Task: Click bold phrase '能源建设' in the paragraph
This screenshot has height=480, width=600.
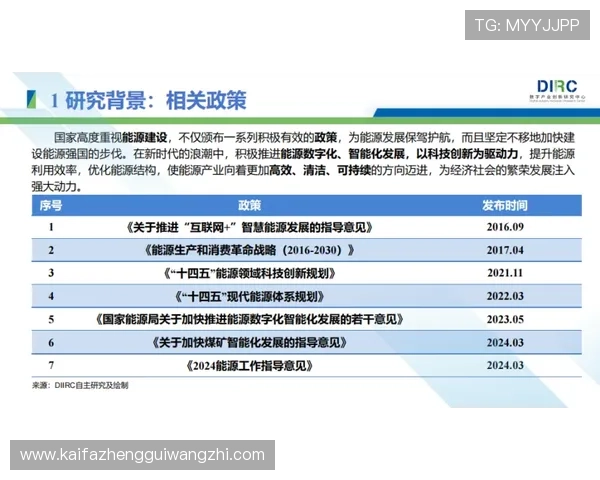Action: 145,137
